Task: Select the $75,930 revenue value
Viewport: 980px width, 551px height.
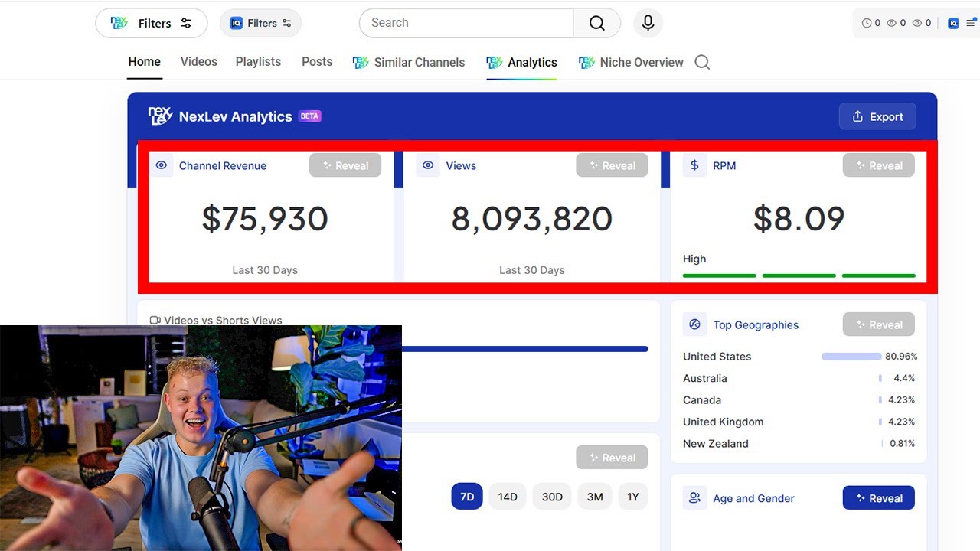Action: click(x=265, y=219)
